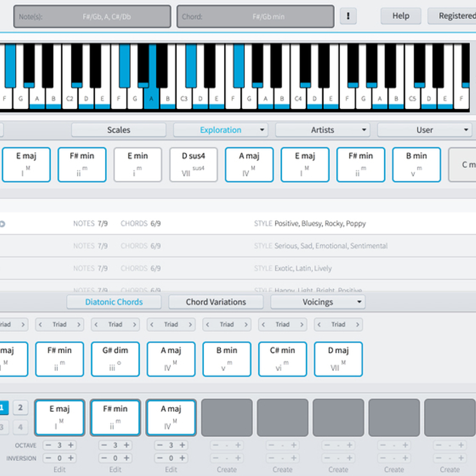The image size is (476, 476).
Task: Select the A maj progression slot
Action: [171, 418]
